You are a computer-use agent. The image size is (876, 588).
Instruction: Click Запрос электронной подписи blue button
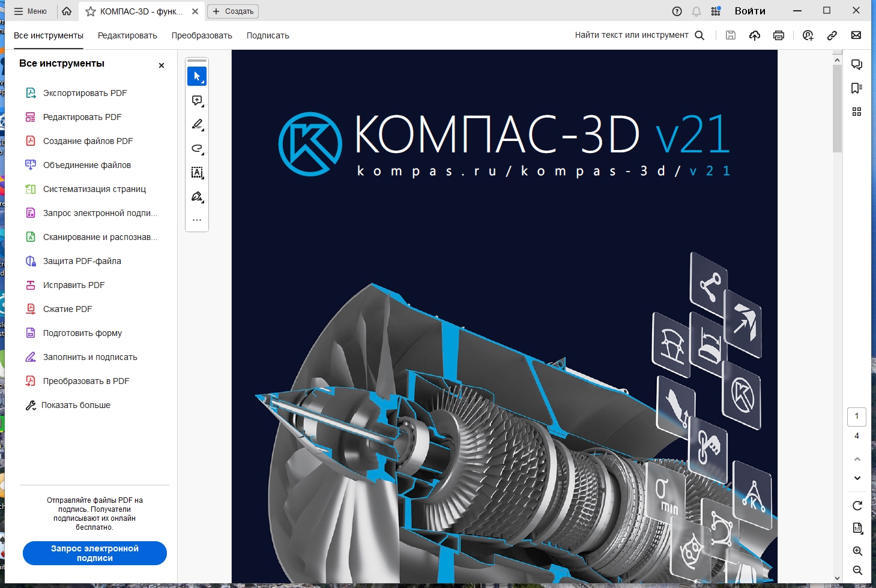[95, 553]
